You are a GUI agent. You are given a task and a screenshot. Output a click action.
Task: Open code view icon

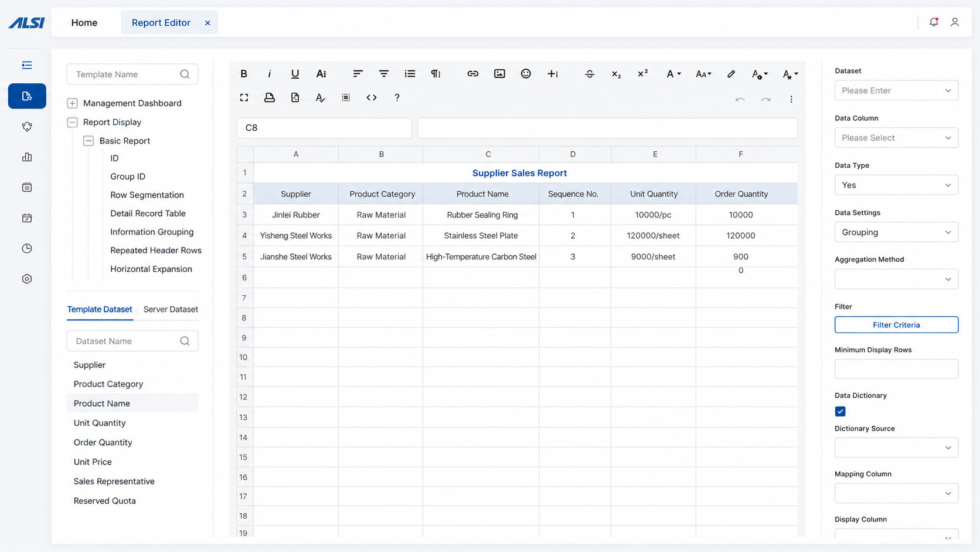372,97
